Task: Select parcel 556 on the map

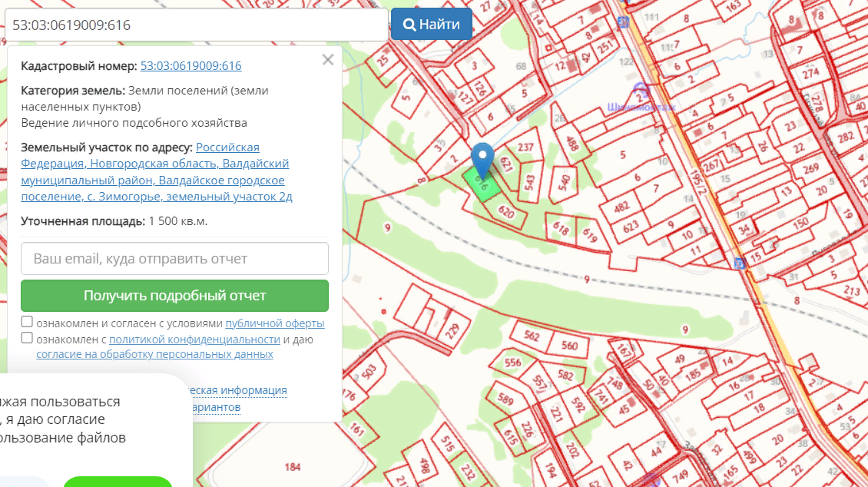Action: click(x=512, y=363)
